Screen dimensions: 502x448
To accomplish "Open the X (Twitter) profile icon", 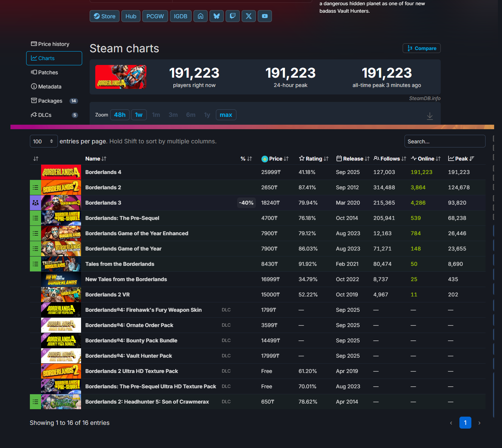I will point(249,16).
